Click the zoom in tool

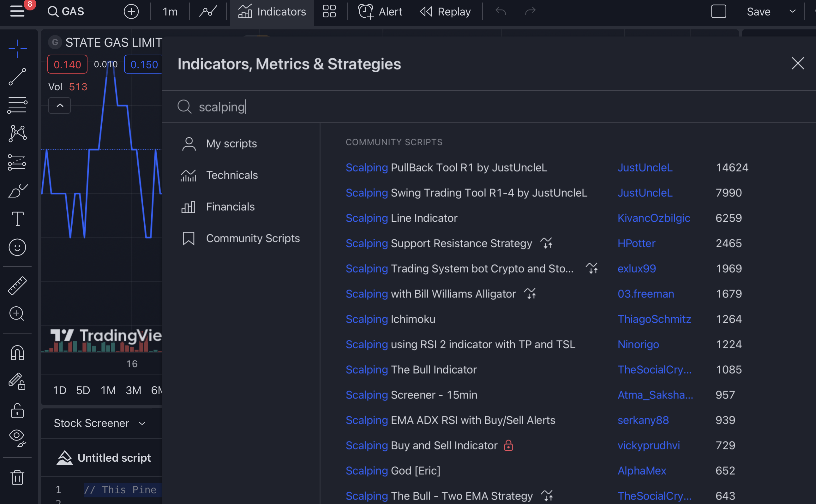[x=17, y=314]
